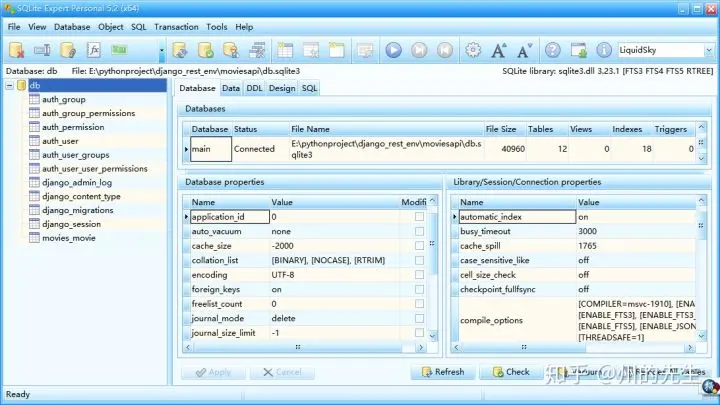Toggle Modified checkbox for journal_size_limit
Viewport: 720px width, 405px height.
pyautogui.click(x=419, y=332)
